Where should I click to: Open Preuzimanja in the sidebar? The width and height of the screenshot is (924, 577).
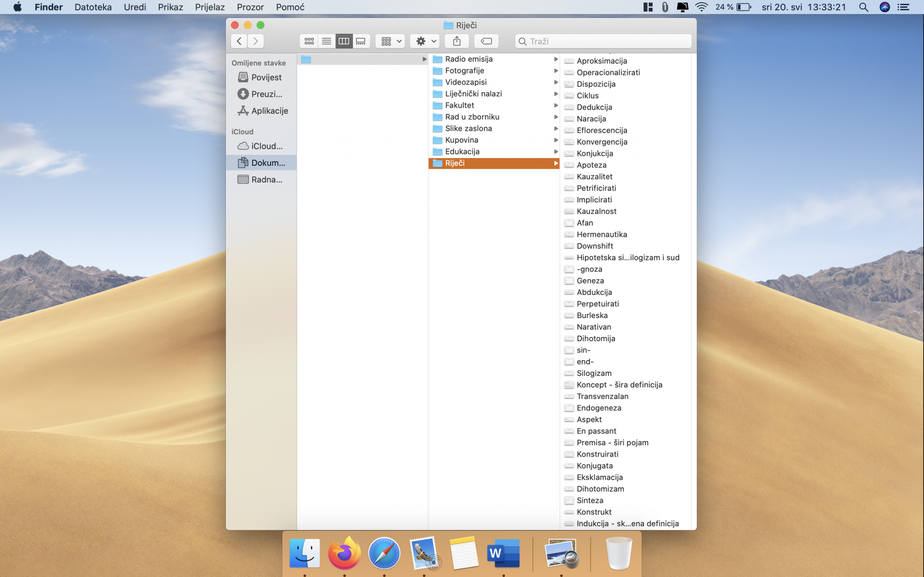[266, 94]
